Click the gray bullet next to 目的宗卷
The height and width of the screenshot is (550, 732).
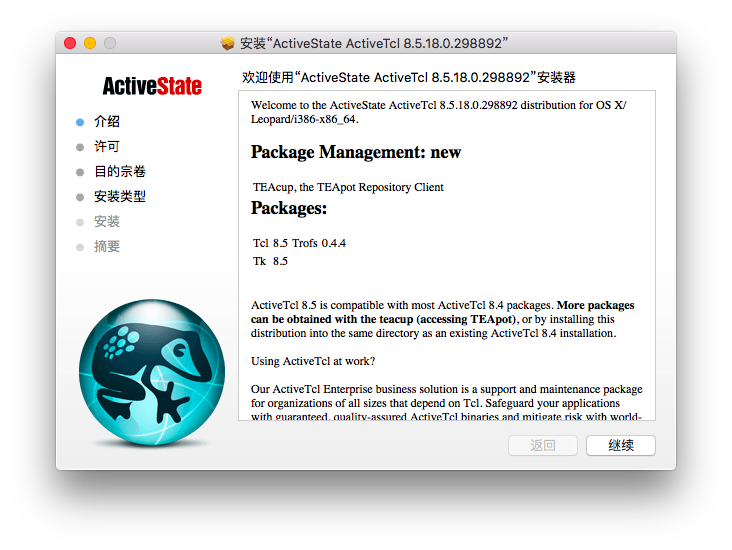80,172
